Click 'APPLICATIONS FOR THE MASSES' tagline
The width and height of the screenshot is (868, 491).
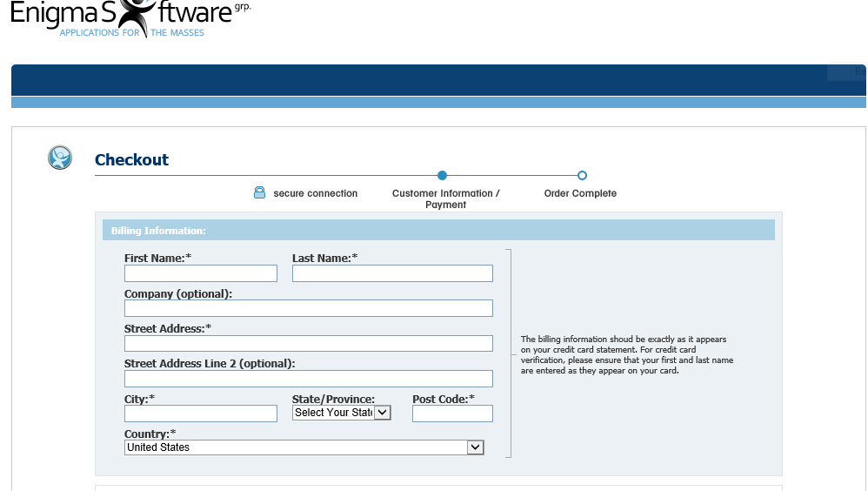pyautogui.click(x=131, y=33)
